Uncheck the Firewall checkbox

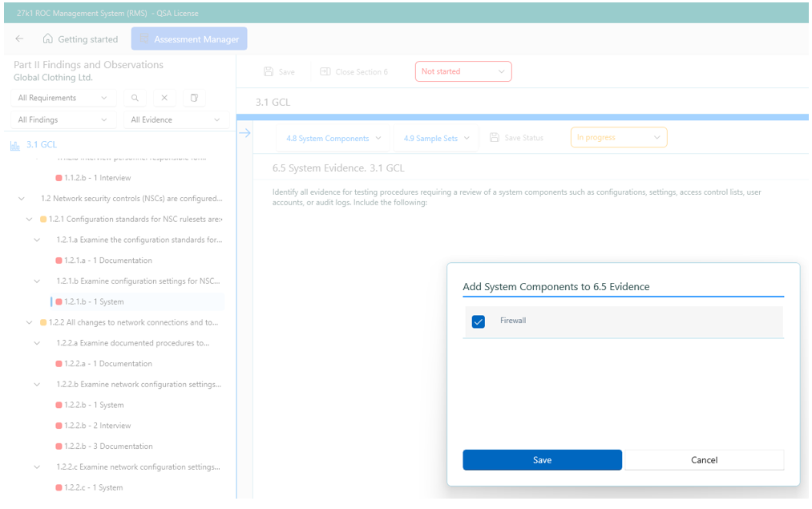tap(479, 321)
